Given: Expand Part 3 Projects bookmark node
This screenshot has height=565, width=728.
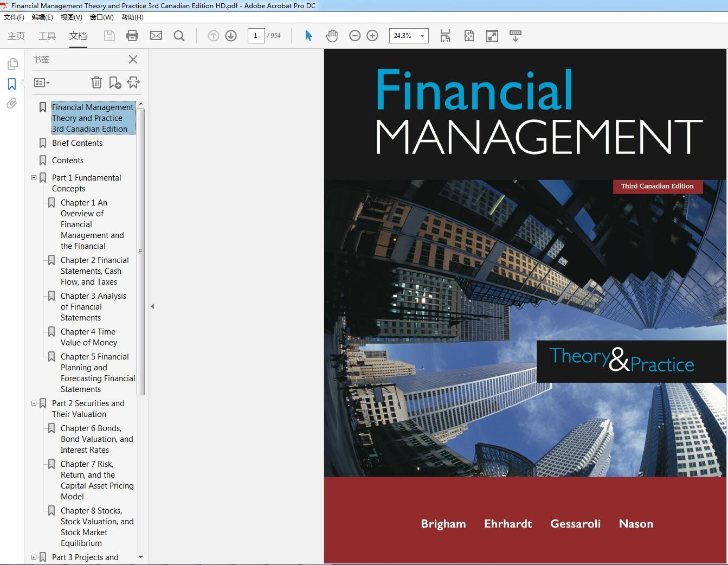Looking at the screenshot, I should 34,557.
